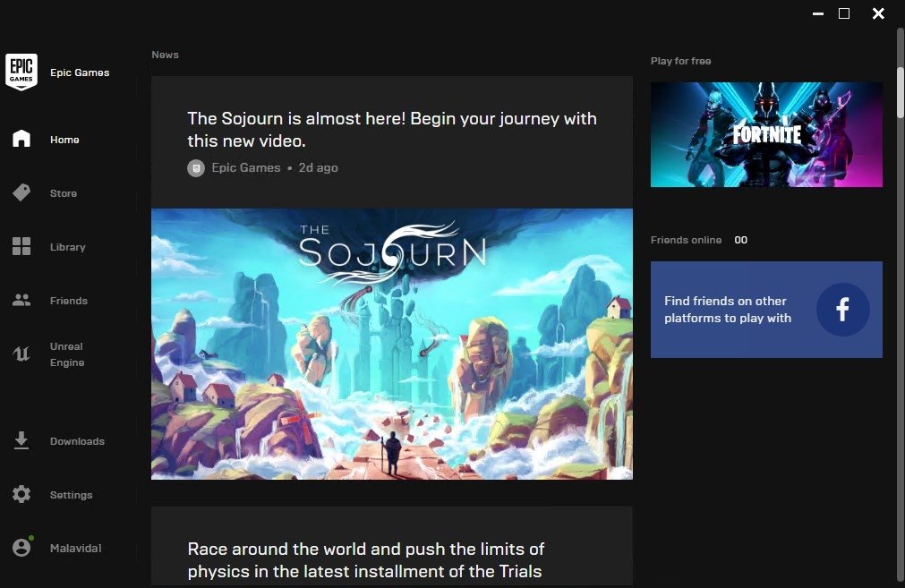This screenshot has height=588, width=905.
Task: Open the Trials news article headline
Action: coord(366,559)
